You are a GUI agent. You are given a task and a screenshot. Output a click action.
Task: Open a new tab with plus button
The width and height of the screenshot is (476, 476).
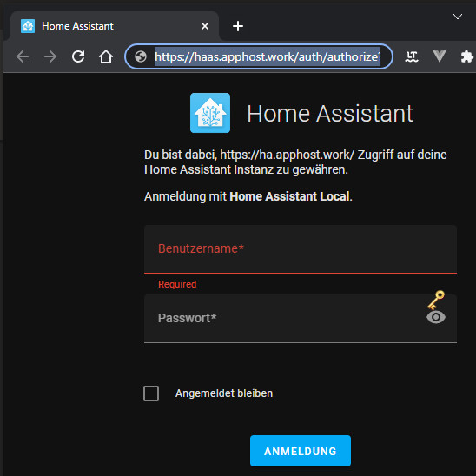click(238, 26)
